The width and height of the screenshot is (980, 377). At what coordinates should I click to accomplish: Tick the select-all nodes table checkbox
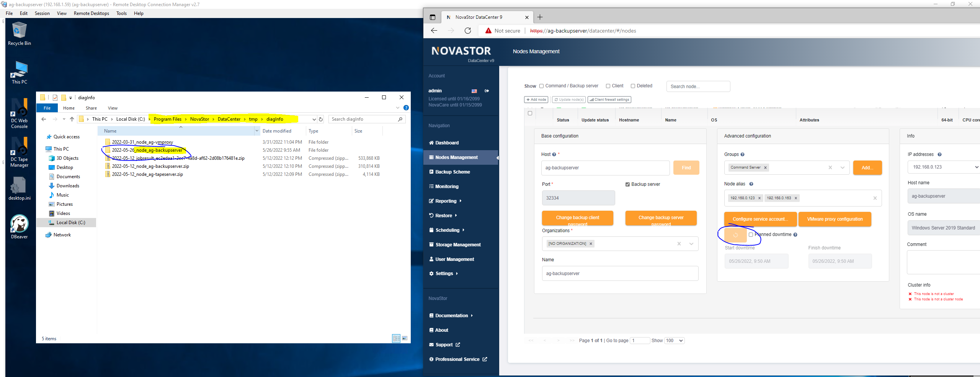point(530,113)
